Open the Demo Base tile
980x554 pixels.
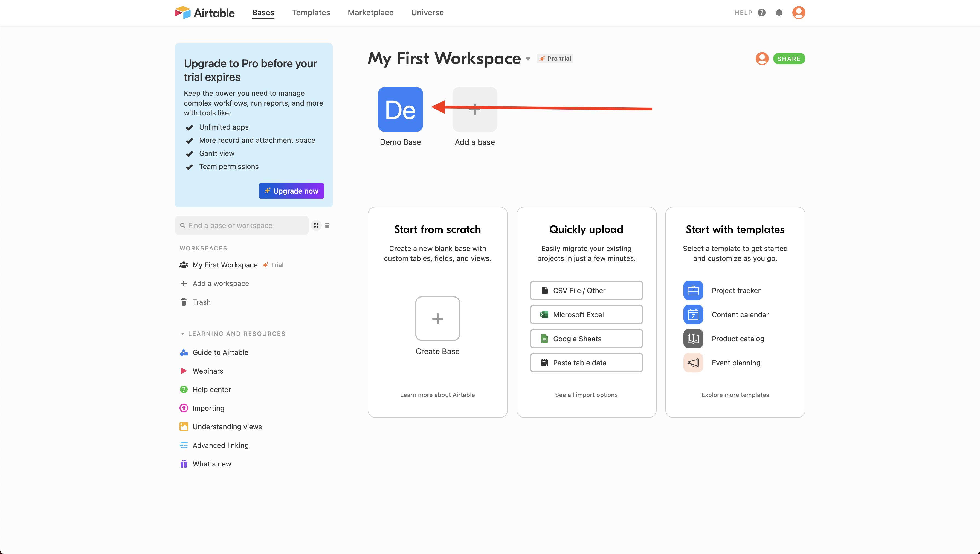tap(400, 109)
